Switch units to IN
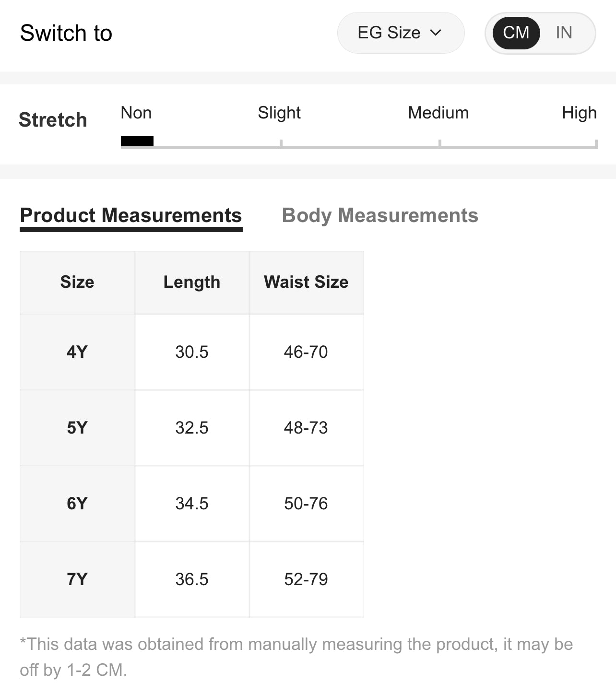Image resolution: width=616 pixels, height=694 pixels. (564, 33)
